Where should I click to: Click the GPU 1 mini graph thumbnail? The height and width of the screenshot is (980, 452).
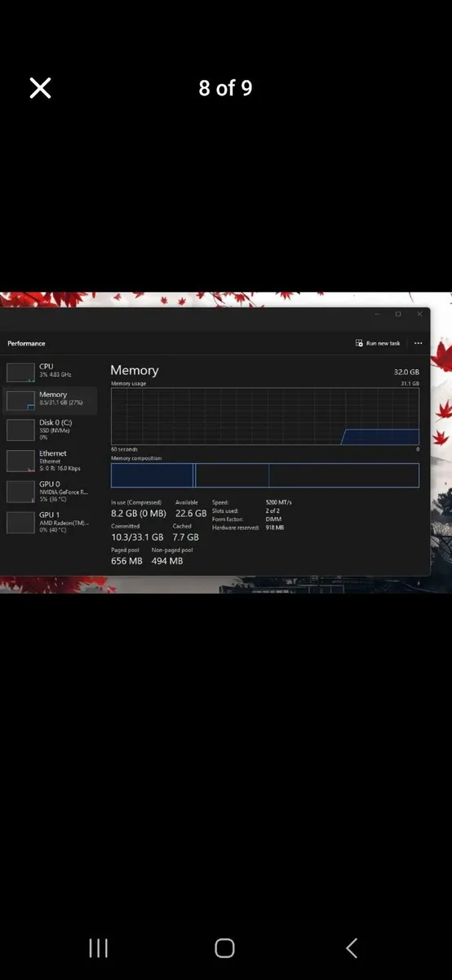coord(20,522)
